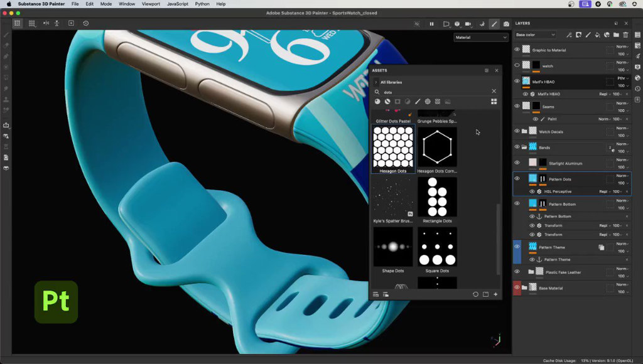The height and width of the screenshot is (364, 643).
Task: Open the Python menu
Action: coord(202,4)
